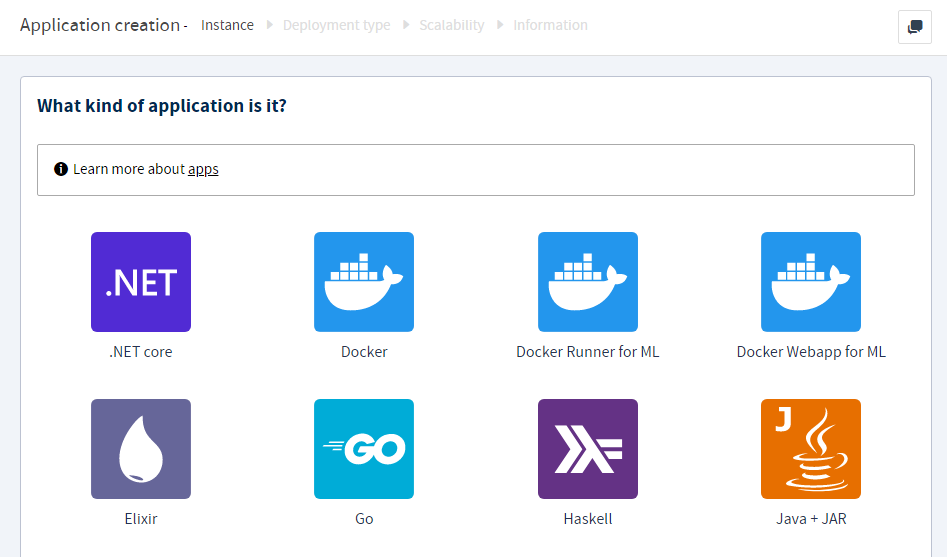This screenshot has width=947, height=557.
Task: Select the Docker Webapp for ML icon
Action: pos(811,282)
